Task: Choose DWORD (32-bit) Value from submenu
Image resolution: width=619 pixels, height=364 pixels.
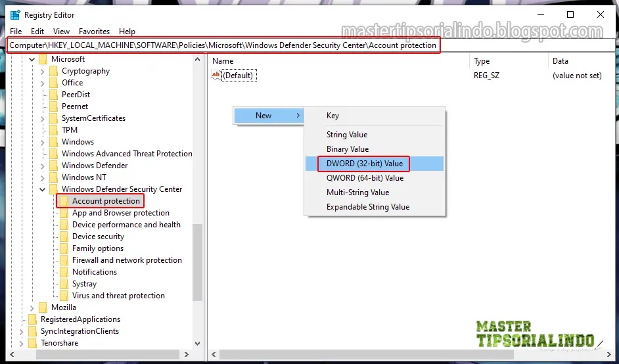Action: tap(375, 164)
